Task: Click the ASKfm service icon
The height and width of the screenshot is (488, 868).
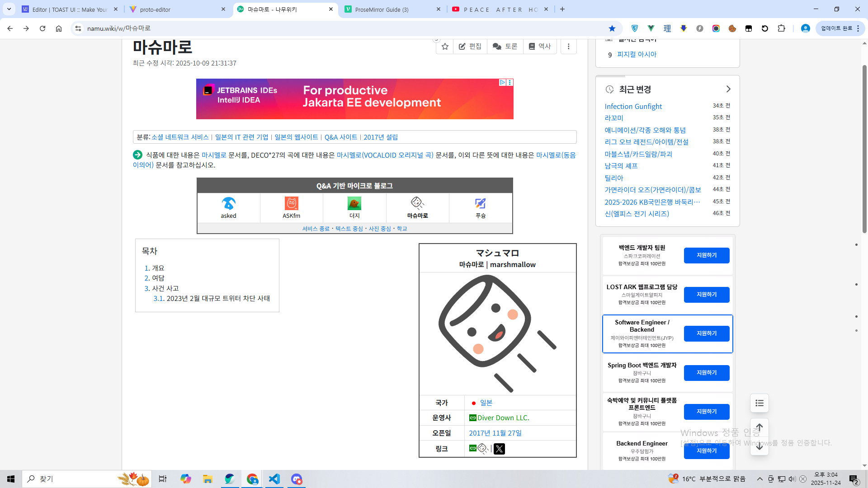Action: pyautogui.click(x=291, y=204)
